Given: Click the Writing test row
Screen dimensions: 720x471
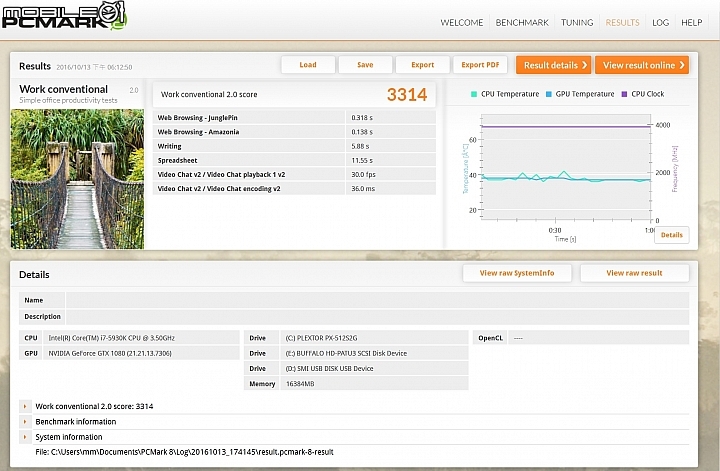Looking at the screenshot, I should click(294, 146).
